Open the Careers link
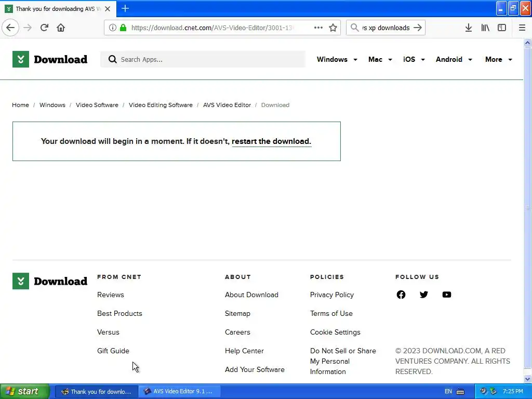The image size is (532, 399). pos(237,332)
